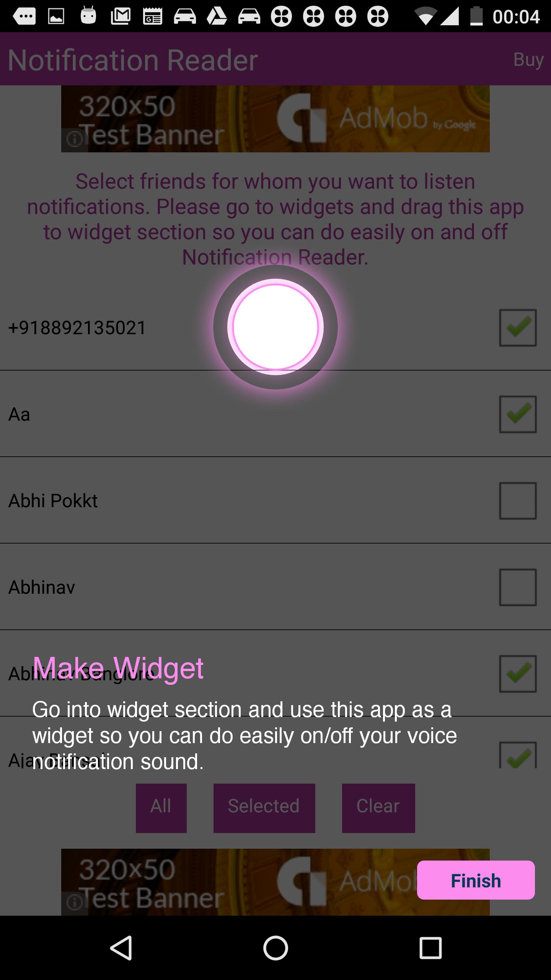Image resolution: width=551 pixels, height=980 pixels.
Task: Uncheck the +918892135021 contact checkbox
Action: [518, 328]
